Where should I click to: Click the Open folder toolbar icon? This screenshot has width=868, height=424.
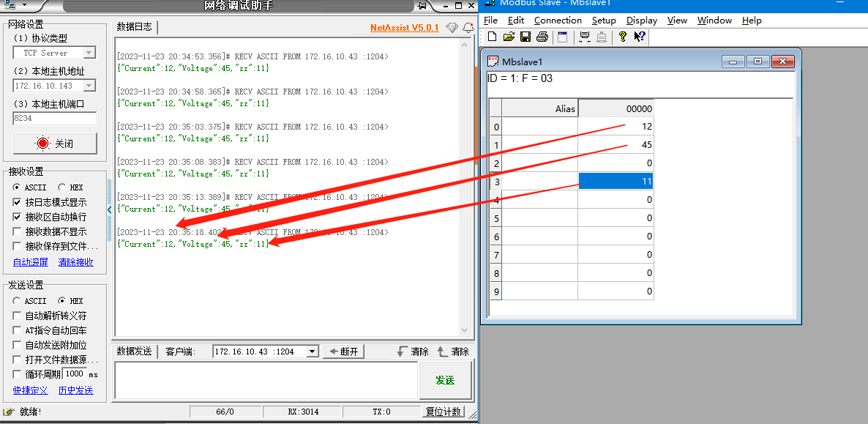click(x=509, y=37)
